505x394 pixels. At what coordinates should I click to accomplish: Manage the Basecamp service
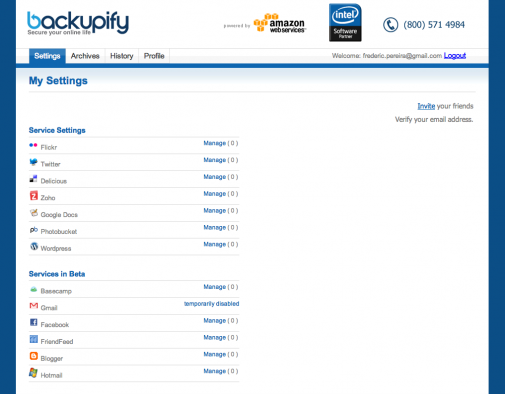point(215,287)
